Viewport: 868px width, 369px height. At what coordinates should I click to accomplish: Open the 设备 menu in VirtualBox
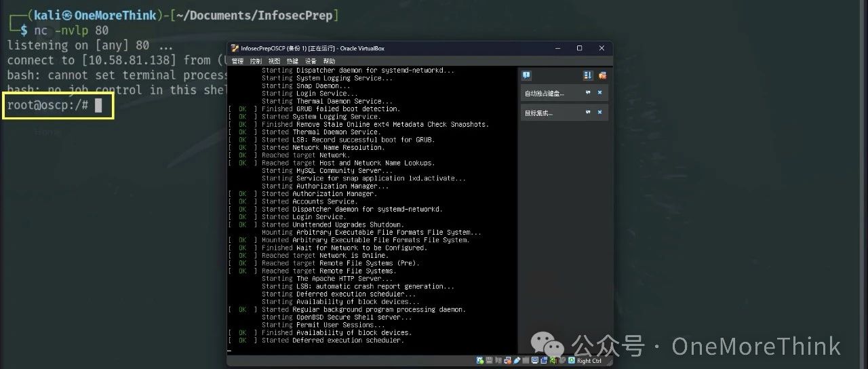(311, 61)
